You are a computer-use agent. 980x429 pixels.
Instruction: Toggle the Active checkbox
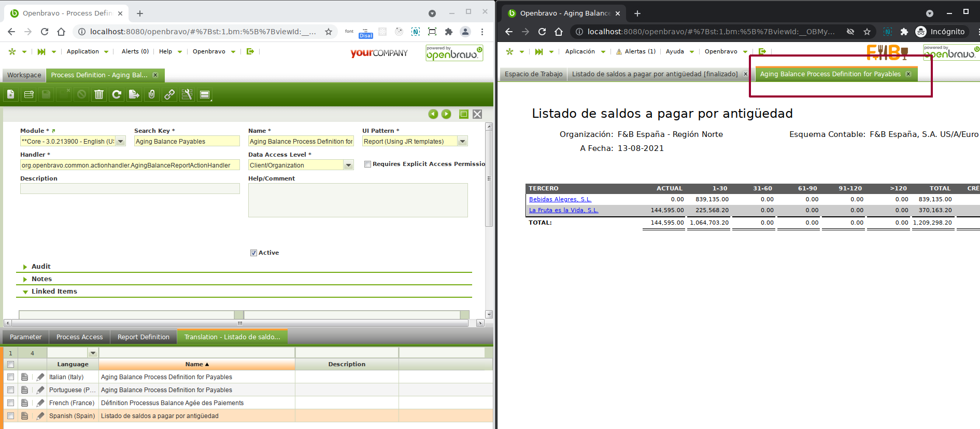pos(253,253)
